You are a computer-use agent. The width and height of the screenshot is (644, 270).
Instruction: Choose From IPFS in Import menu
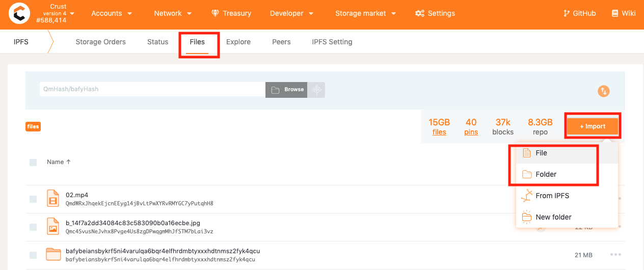[x=567, y=196]
